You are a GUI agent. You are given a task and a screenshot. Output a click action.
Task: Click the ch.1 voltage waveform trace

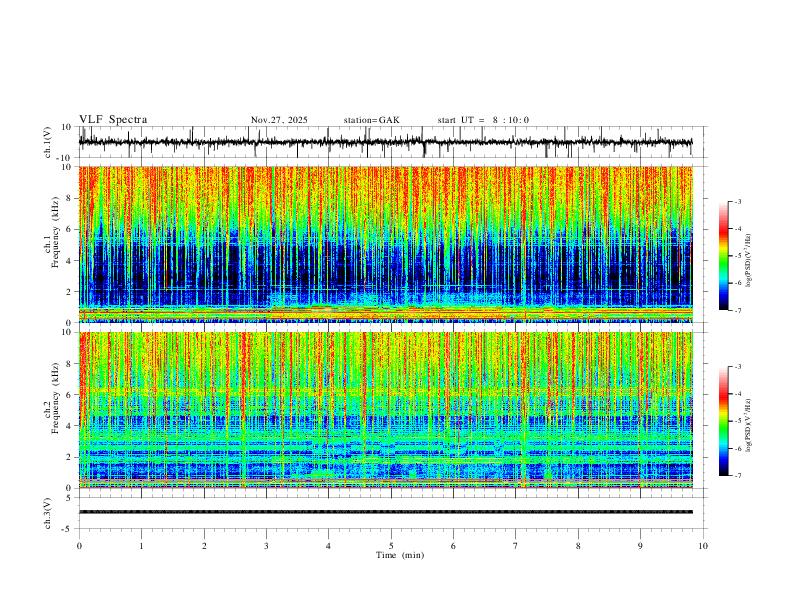pyautogui.click(x=385, y=142)
